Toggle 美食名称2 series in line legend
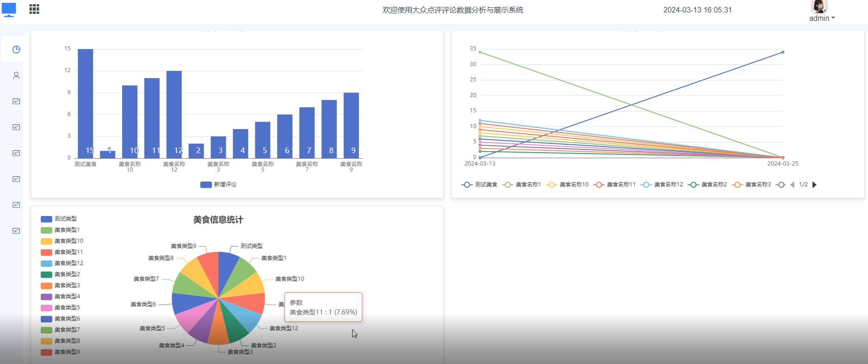The width and height of the screenshot is (868, 364). coord(707,185)
